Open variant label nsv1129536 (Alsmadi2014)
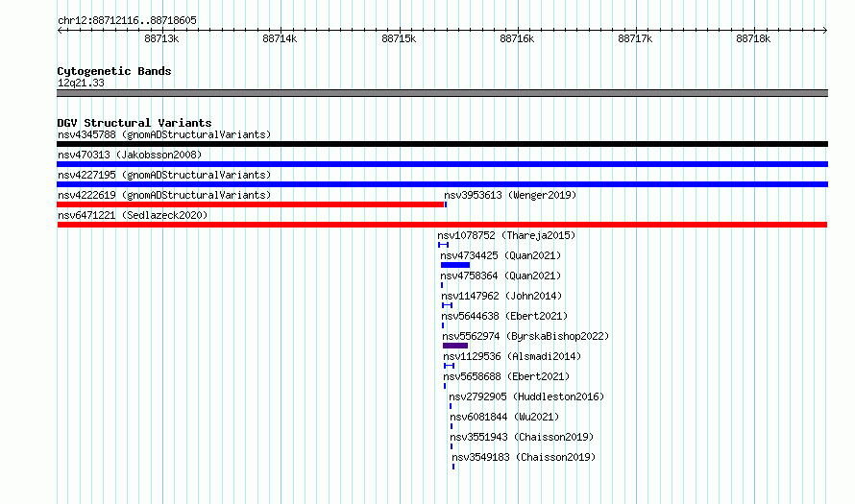Viewport: 855px width, 504px height. 512,356
